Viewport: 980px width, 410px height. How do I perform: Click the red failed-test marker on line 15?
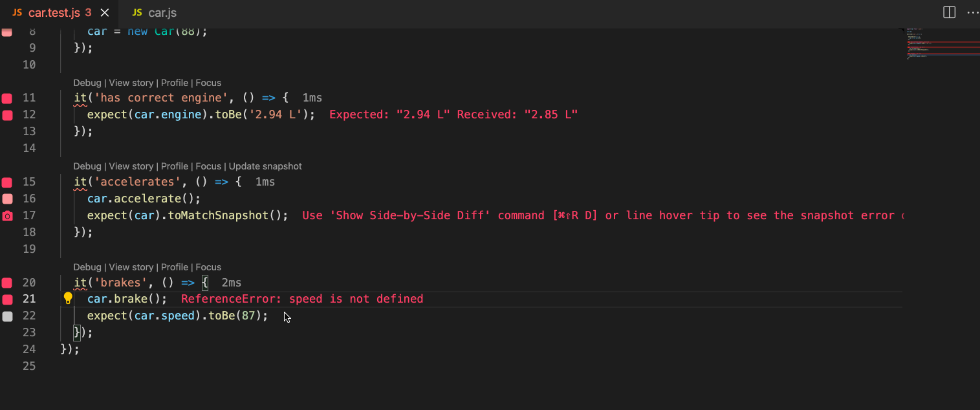(7, 182)
